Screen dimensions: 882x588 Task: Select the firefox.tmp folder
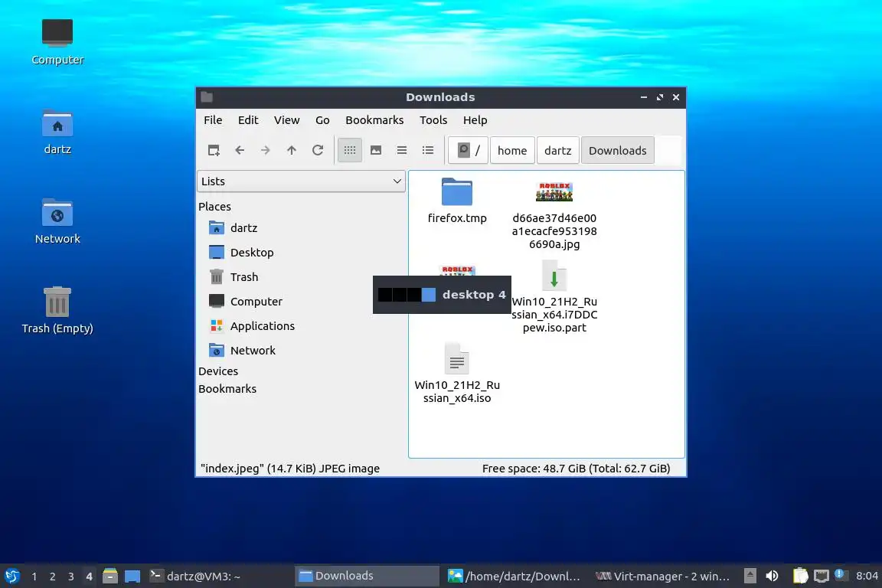[457, 201]
